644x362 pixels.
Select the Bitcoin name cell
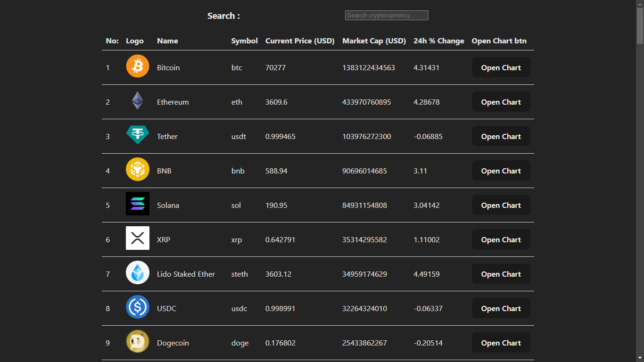tap(168, 68)
